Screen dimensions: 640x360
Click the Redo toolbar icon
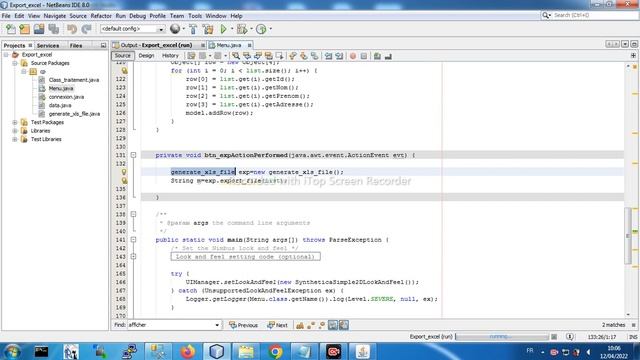click(86, 29)
